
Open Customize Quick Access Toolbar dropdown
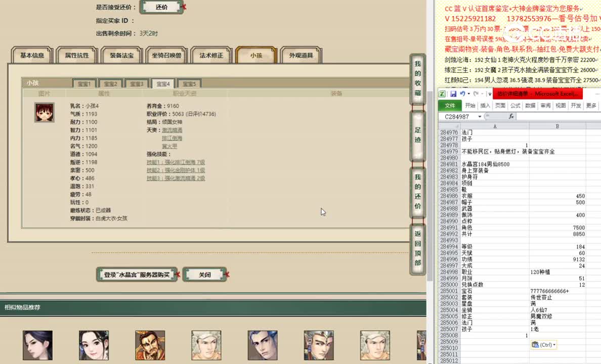pos(490,94)
